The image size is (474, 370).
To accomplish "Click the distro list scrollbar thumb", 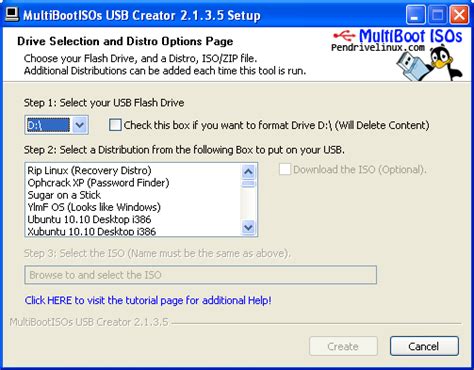I will [x=248, y=184].
